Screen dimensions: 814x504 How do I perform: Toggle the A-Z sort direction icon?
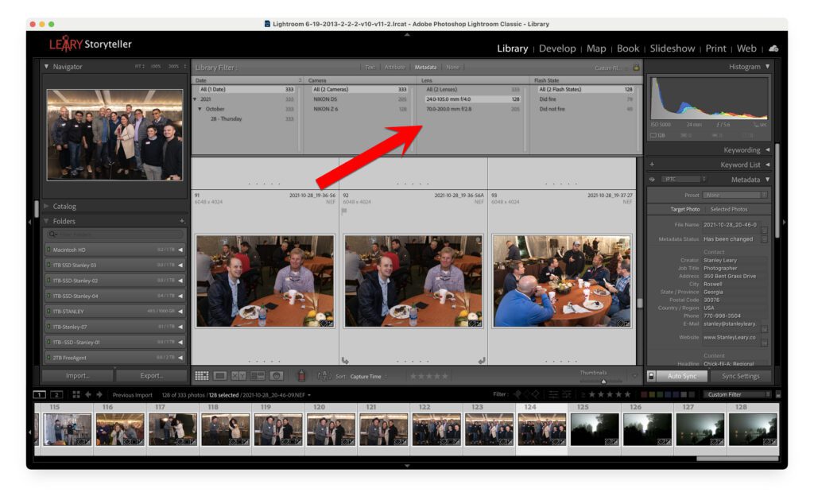324,376
